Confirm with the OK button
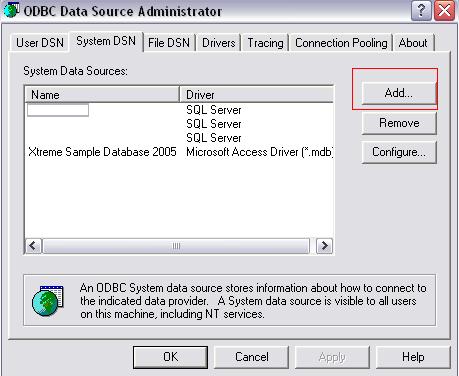The height and width of the screenshot is (376, 459). pyautogui.click(x=170, y=357)
